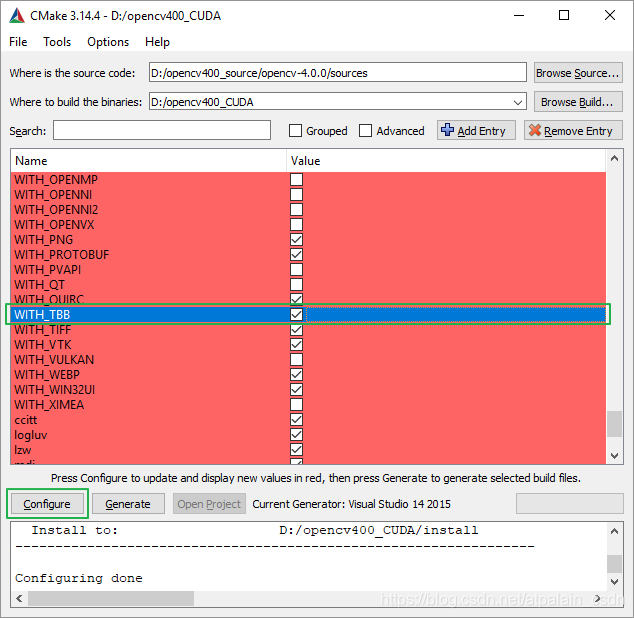Click the red X icon of Remove Entry
Viewport: 634px width, 618px height.
535,130
